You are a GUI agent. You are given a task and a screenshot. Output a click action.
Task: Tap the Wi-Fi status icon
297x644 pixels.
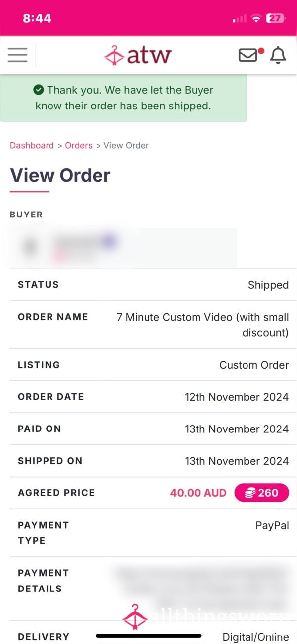(256, 19)
